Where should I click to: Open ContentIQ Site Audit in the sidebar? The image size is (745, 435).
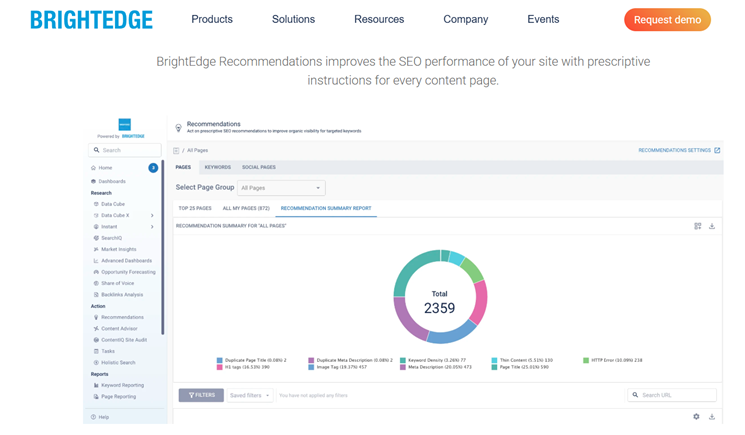[124, 340]
